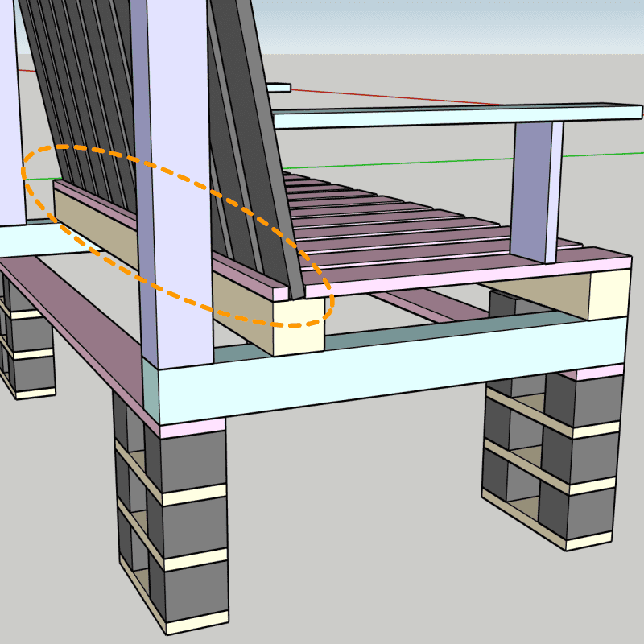Select the flat armrest board on top

click(x=456, y=115)
